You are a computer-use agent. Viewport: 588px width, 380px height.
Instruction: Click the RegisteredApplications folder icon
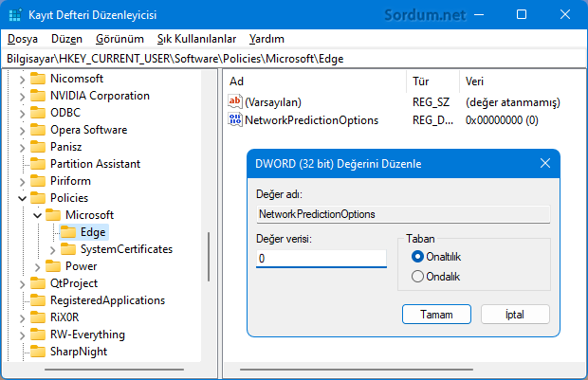[x=38, y=300]
